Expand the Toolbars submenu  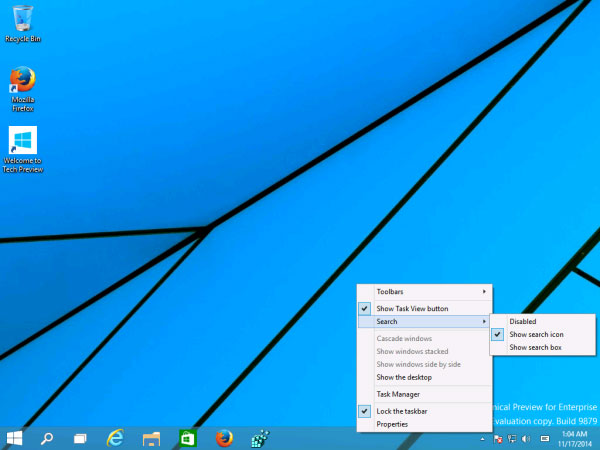pyautogui.click(x=425, y=292)
